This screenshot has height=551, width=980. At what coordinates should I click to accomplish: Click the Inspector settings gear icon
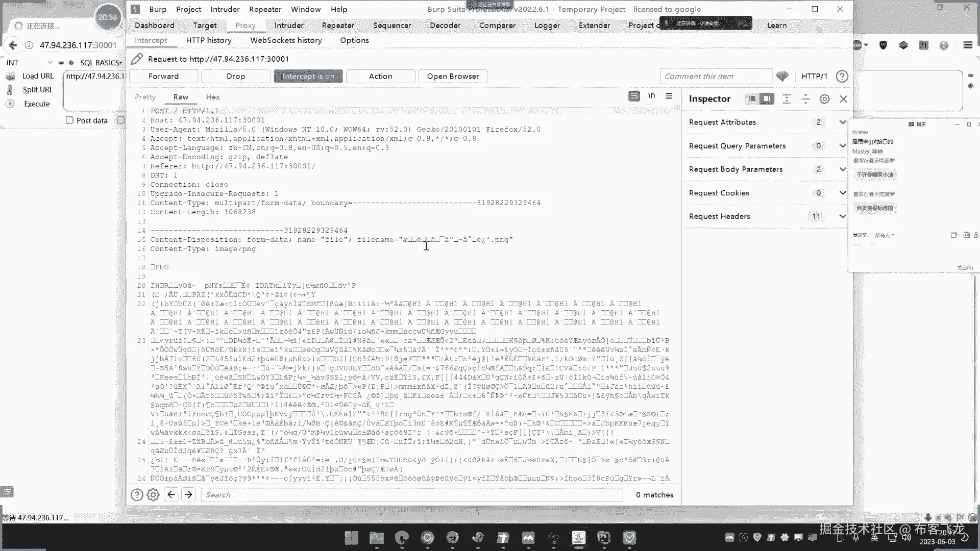824,99
